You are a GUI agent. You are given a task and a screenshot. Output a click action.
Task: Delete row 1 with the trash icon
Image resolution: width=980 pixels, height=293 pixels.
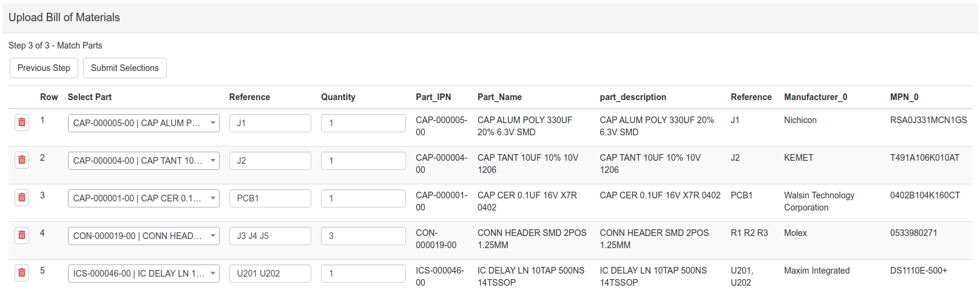coord(22,123)
